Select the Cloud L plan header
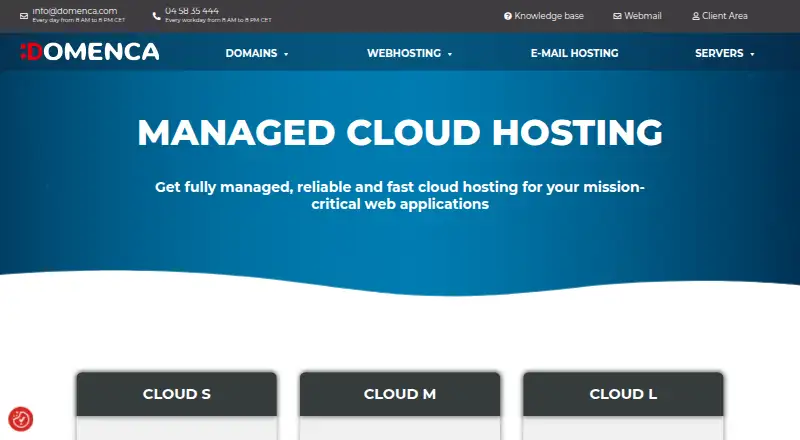The width and height of the screenshot is (800, 440). point(623,394)
